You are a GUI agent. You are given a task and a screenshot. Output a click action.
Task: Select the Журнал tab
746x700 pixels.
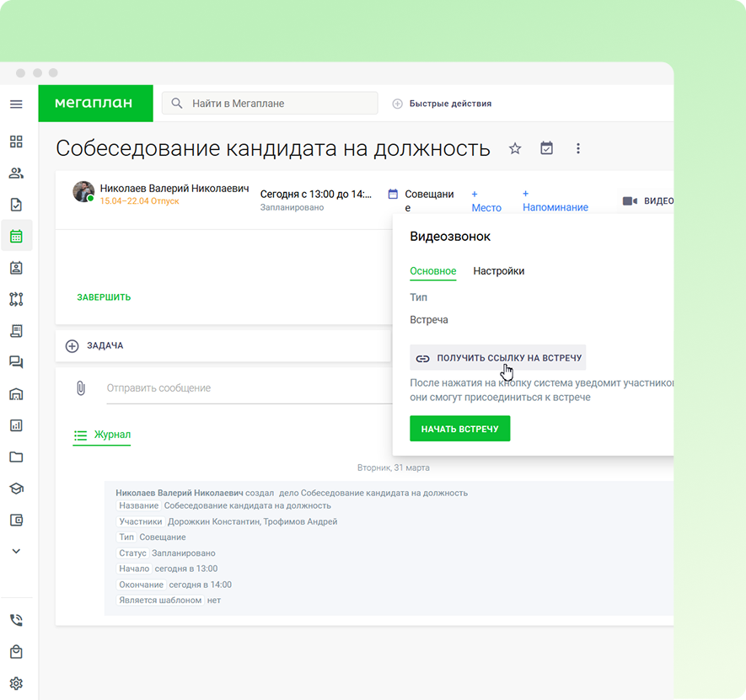point(102,435)
